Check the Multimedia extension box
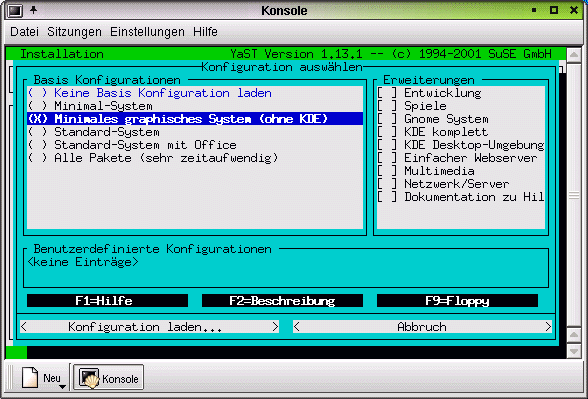Image resolution: width=588 pixels, height=399 pixels. pyautogui.click(x=387, y=171)
